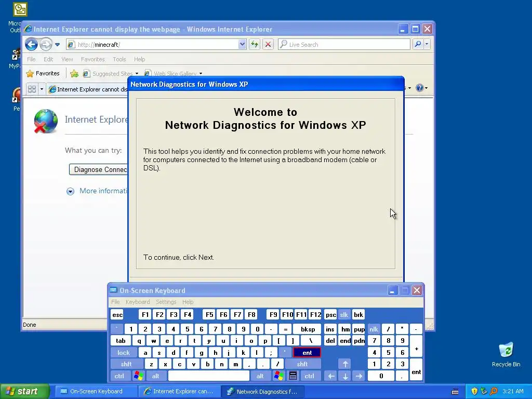Open the Edit menu in Internet Explorer

[x=48, y=59]
